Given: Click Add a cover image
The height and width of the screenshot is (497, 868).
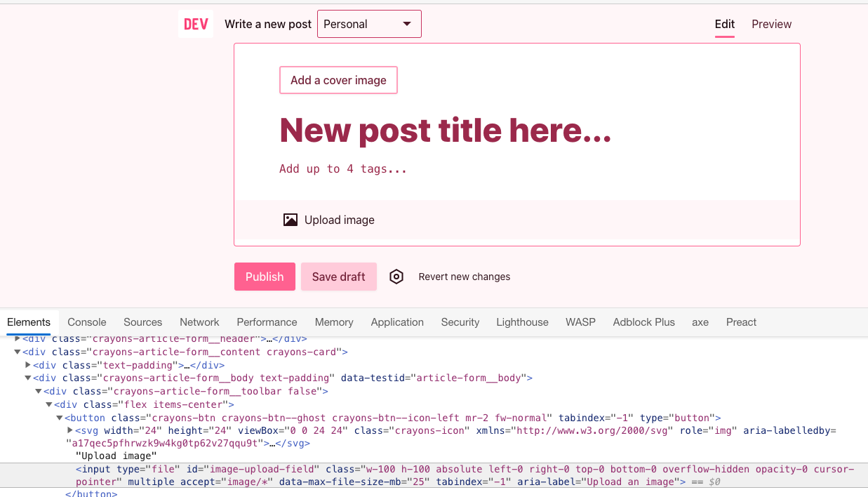Looking at the screenshot, I should tap(338, 79).
